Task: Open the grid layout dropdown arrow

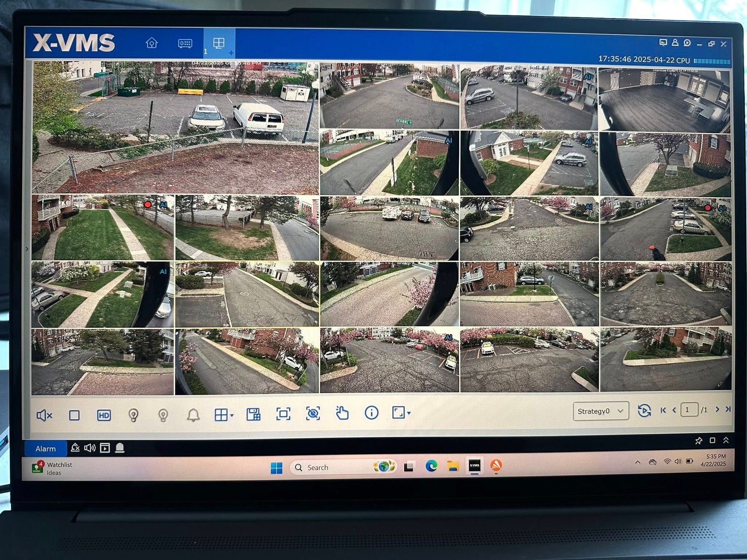Action: [231, 416]
